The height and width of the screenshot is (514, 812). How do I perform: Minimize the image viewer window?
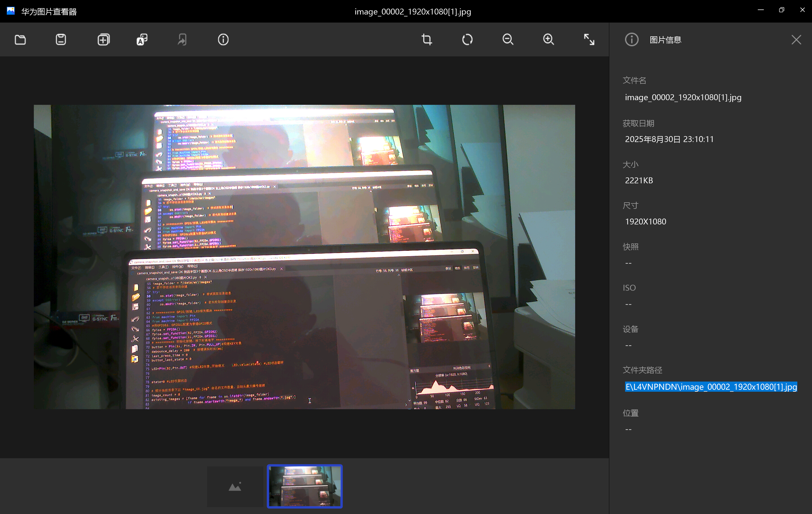click(760, 10)
